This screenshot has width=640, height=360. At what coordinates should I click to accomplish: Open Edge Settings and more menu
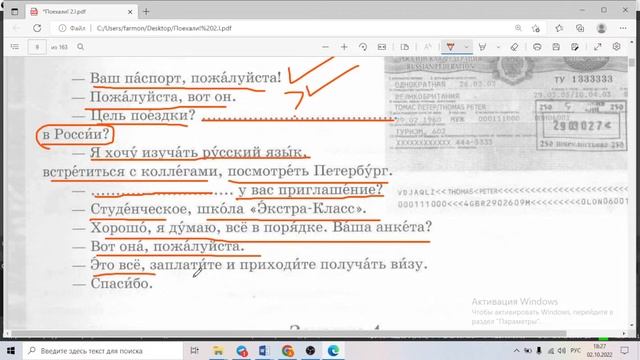tap(623, 28)
